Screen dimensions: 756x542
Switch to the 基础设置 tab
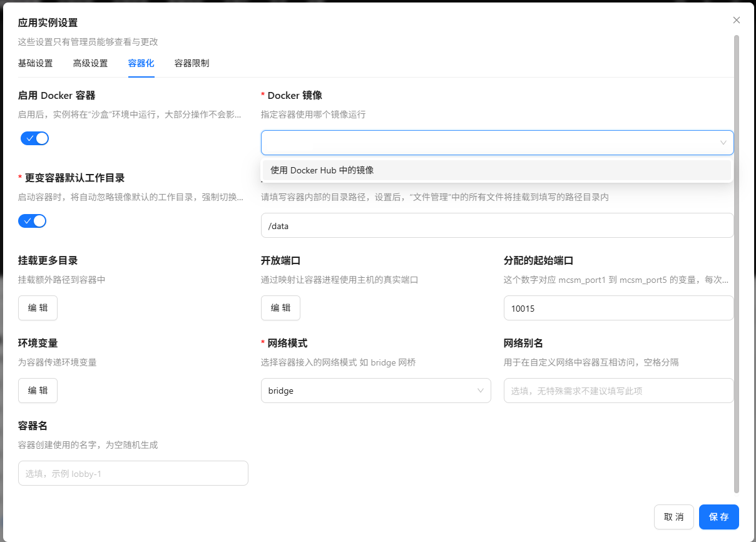[x=35, y=63]
